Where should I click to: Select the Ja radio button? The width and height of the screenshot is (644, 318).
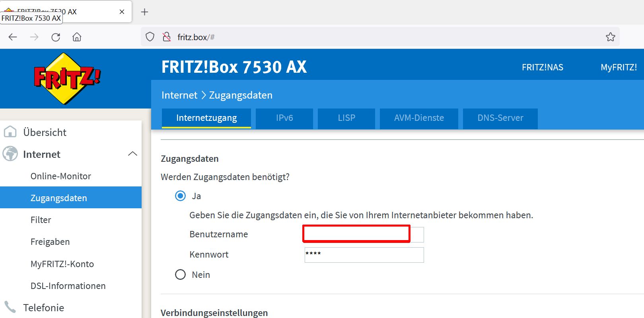(x=181, y=196)
